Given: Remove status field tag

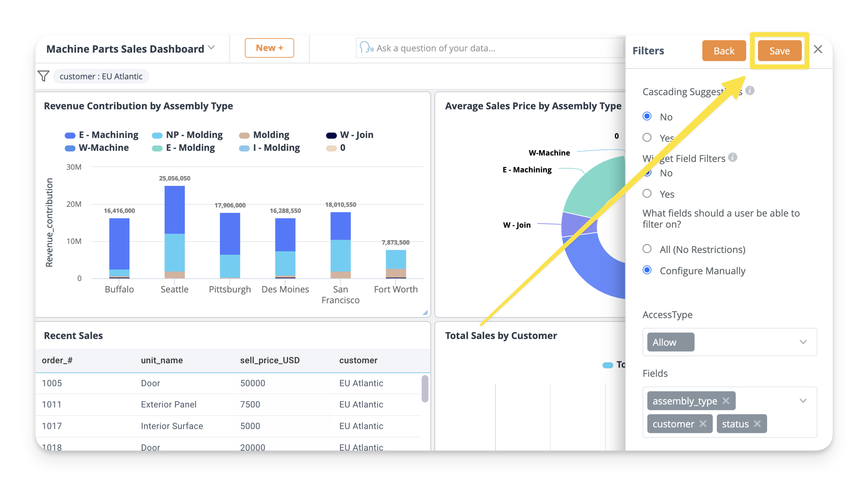Looking at the screenshot, I should (758, 424).
